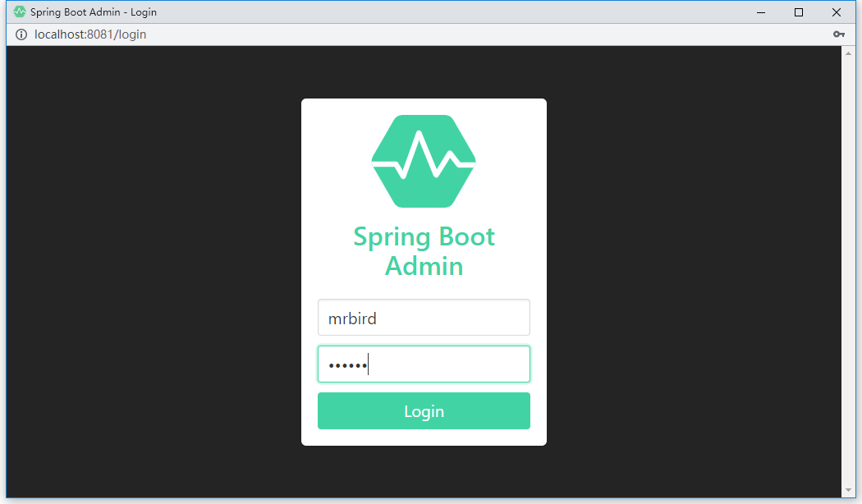Minimize the Spring Boot Admin window
Viewport: 862px width, 504px height.
pos(761,12)
